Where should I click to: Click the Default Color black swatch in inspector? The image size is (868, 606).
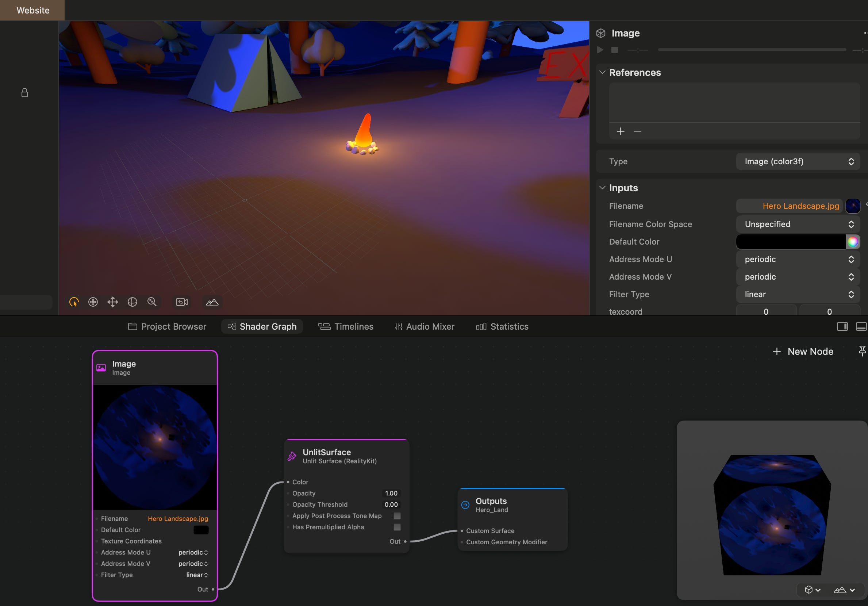point(791,242)
